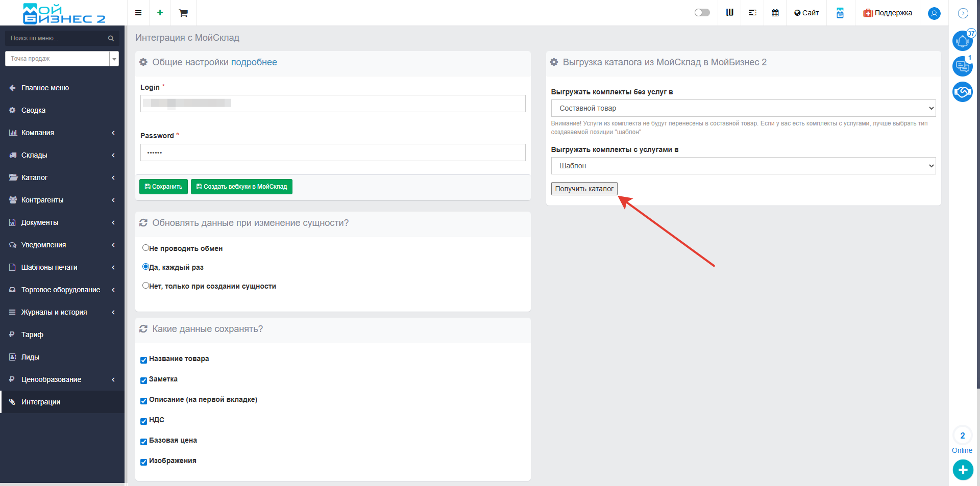Viewport: 980px width, 486px height.
Task: Toggle the switch in the top bar
Action: [702, 13]
